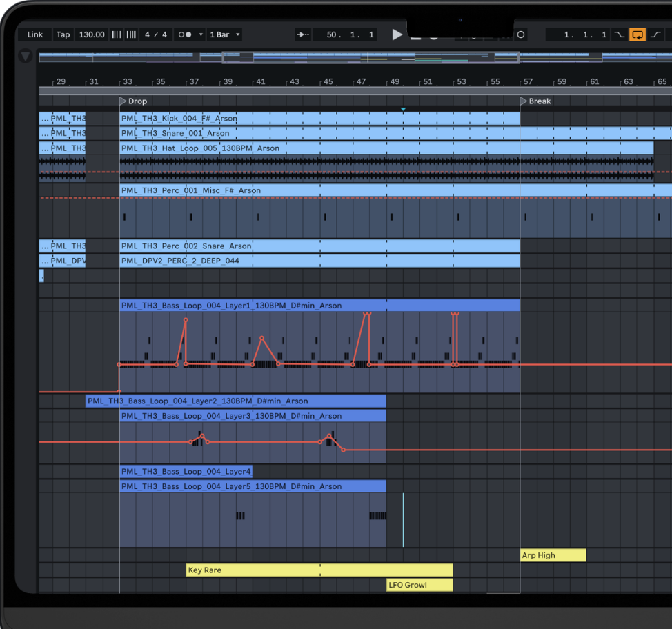This screenshot has width=672, height=629.
Task: Click the punch-out switch icon
Action: (656, 34)
